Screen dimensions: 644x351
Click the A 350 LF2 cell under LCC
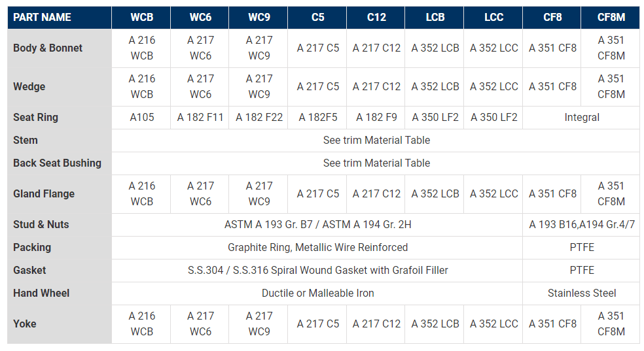493,118
